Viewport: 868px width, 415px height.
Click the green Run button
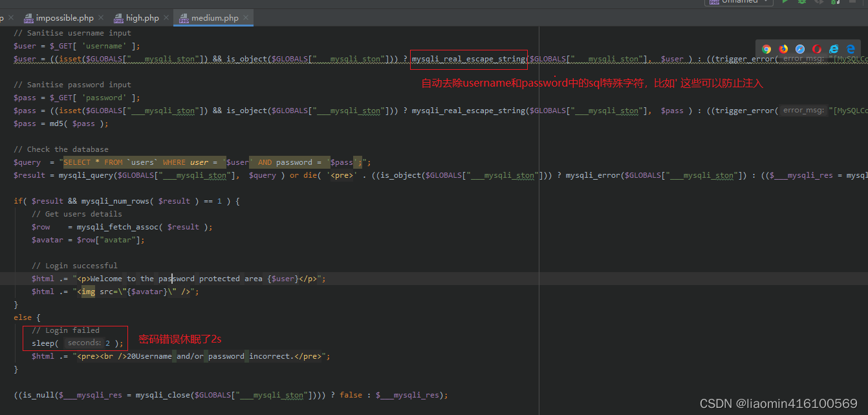tap(785, 2)
